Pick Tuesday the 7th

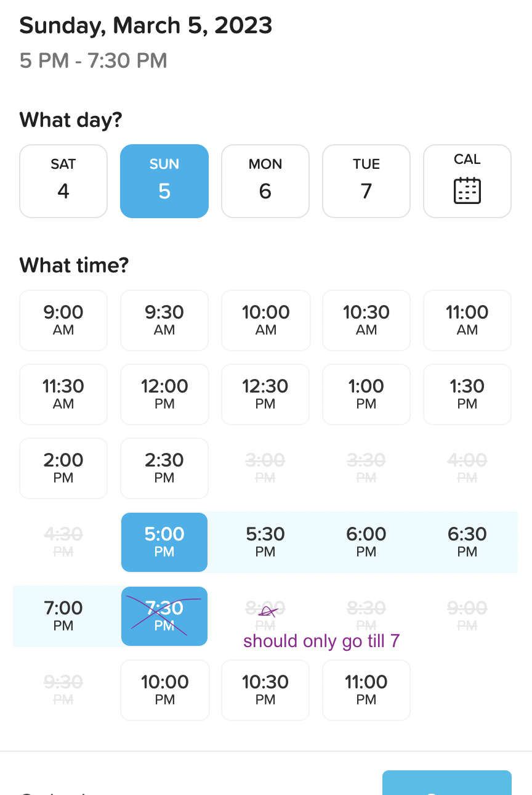pyautogui.click(x=366, y=181)
